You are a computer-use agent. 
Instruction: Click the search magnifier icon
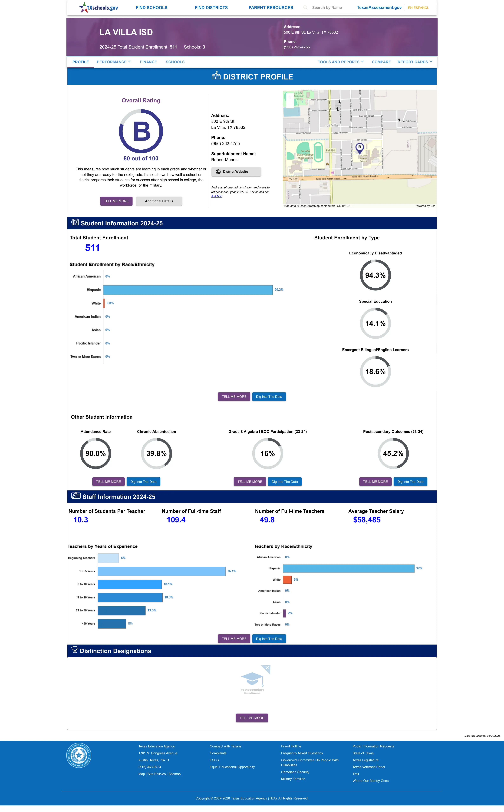305,7
